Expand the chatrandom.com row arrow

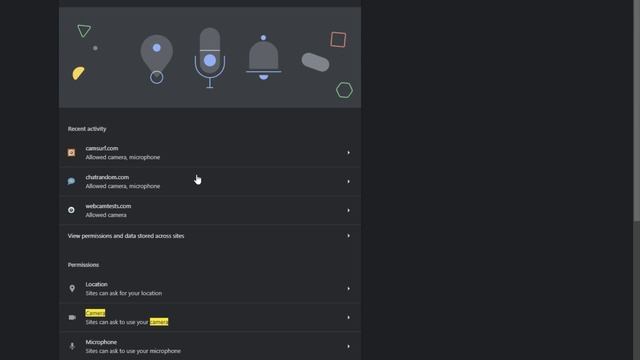349,182
